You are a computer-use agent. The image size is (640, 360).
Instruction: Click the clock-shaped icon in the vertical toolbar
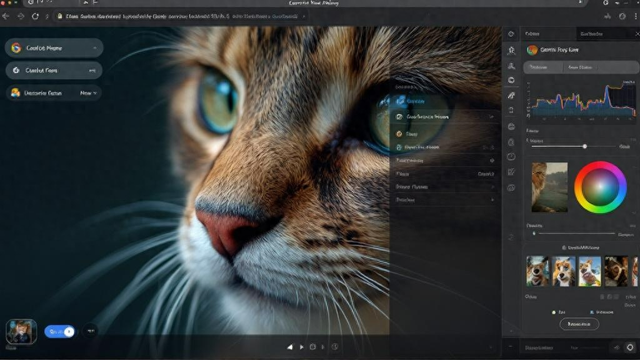click(x=511, y=157)
